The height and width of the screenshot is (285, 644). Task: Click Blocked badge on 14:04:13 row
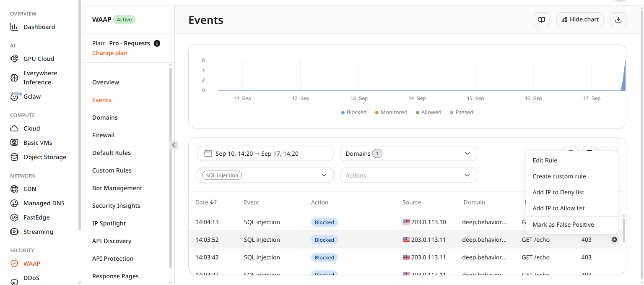(325, 222)
